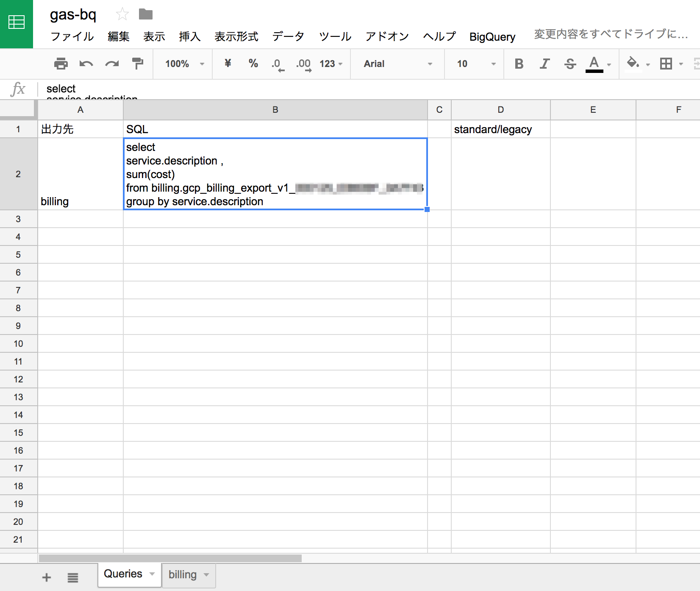This screenshot has width=700, height=591.
Task: Toggle bold formatting
Action: click(519, 64)
